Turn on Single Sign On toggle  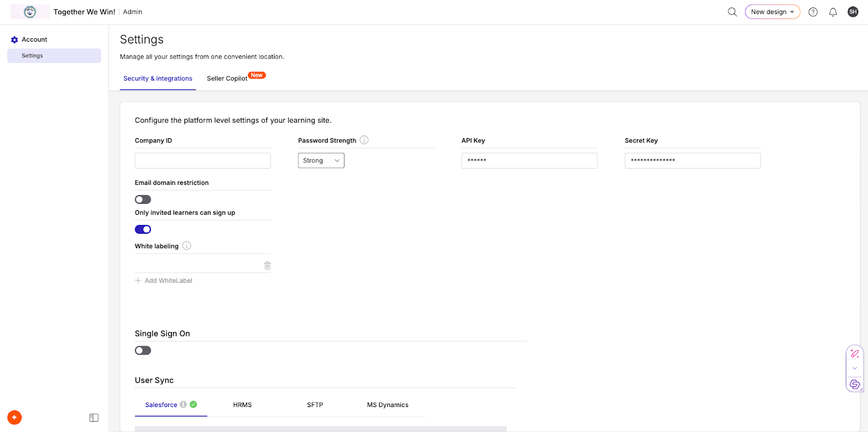click(143, 351)
